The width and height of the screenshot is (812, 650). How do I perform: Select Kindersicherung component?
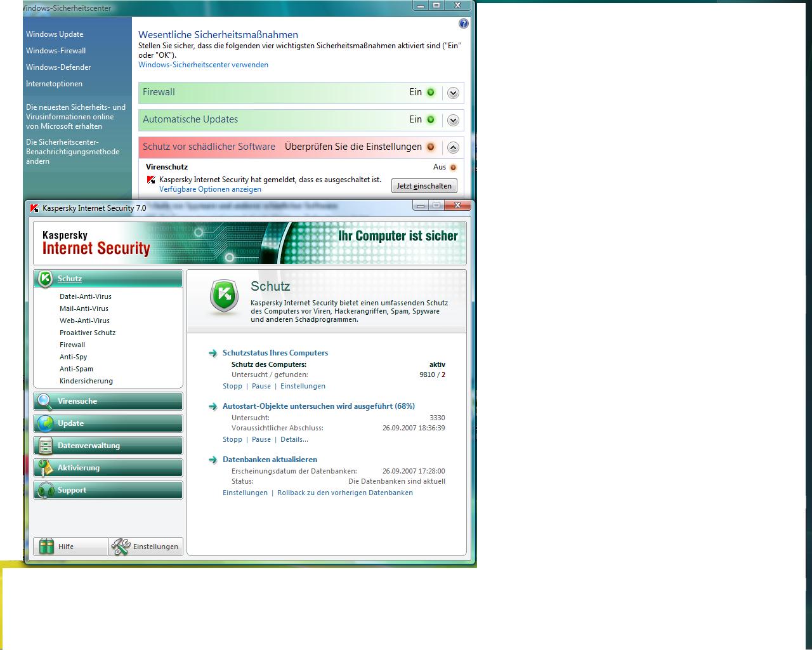86,381
